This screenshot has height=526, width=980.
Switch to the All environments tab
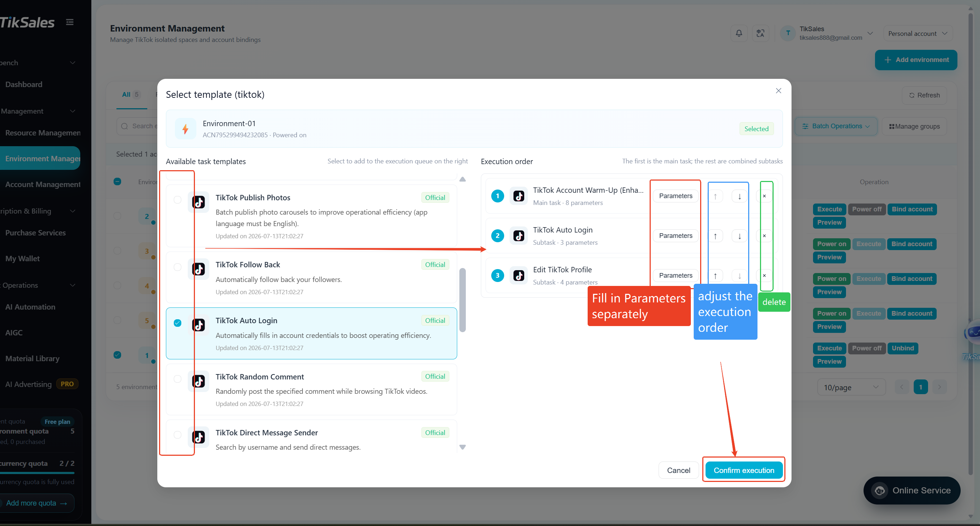click(x=131, y=95)
